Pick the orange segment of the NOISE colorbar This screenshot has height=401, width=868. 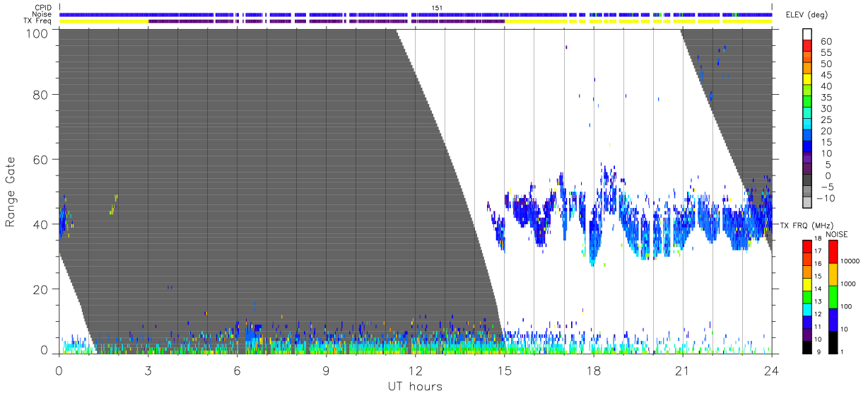[833, 274]
